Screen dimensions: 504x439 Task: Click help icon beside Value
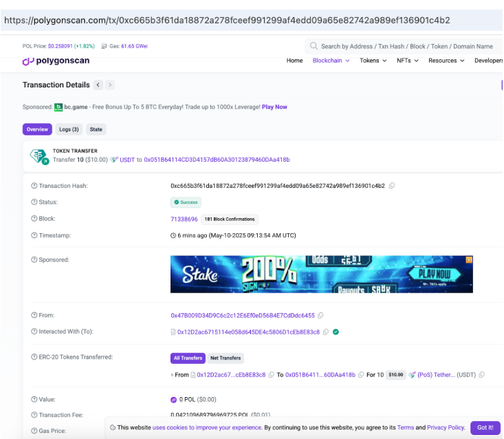click(x=34, y=400)
